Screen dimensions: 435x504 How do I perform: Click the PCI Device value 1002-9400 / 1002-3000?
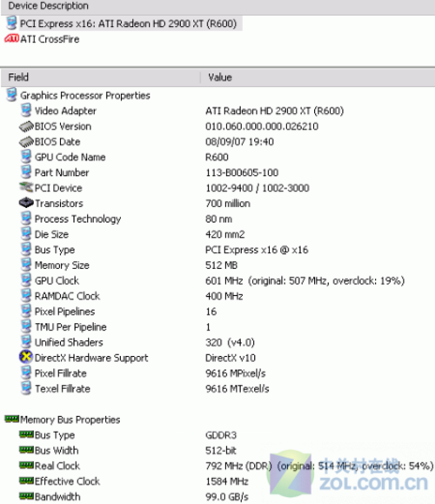(x=258, y=188)
